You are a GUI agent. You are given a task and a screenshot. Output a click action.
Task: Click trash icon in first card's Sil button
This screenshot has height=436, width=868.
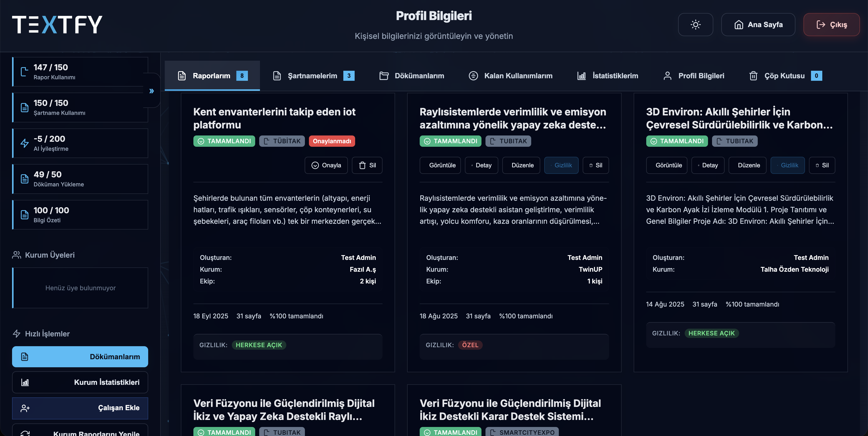point(362,165)
